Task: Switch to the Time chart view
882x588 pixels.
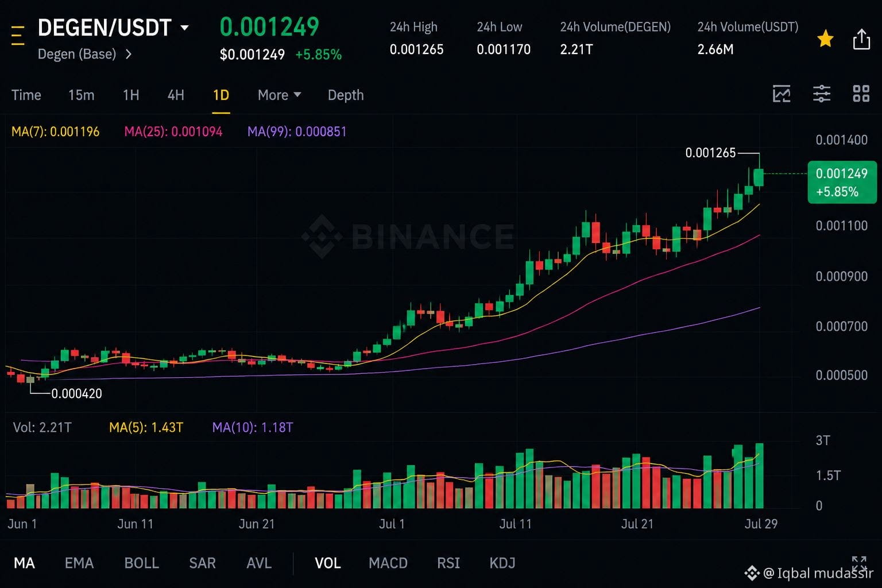Action: 26,95
